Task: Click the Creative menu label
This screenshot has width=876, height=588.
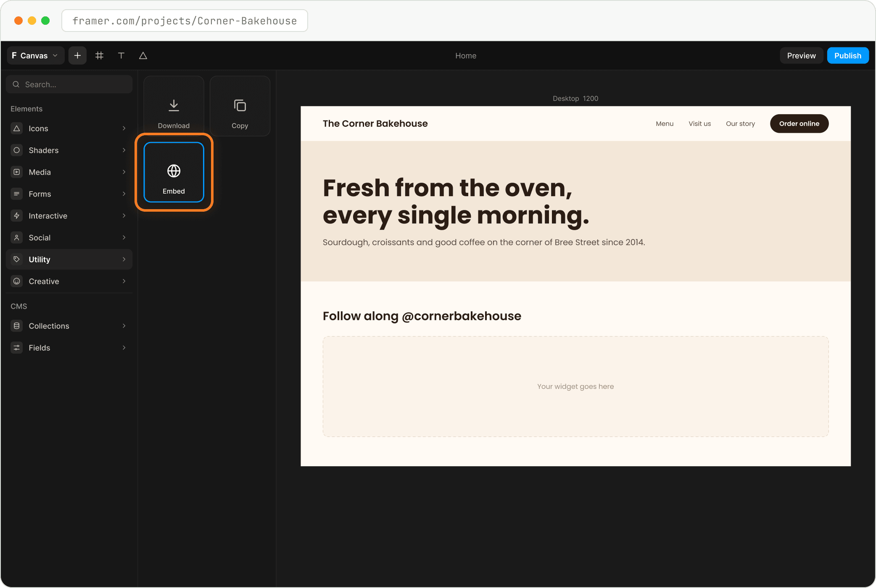Action: [x=44, y=281]
